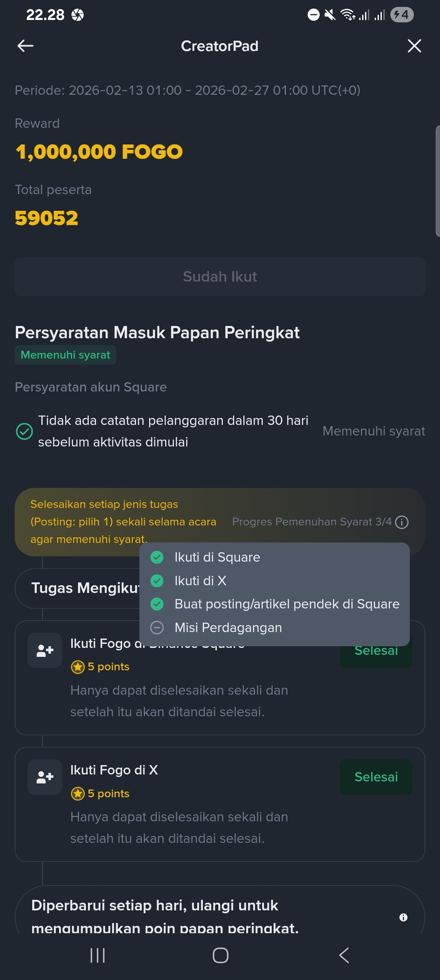This screenshot has width=440, height=980.
Task: Tap the unfinished circle beside Misi Perdagangan
Action: click(x=157, y=628)
